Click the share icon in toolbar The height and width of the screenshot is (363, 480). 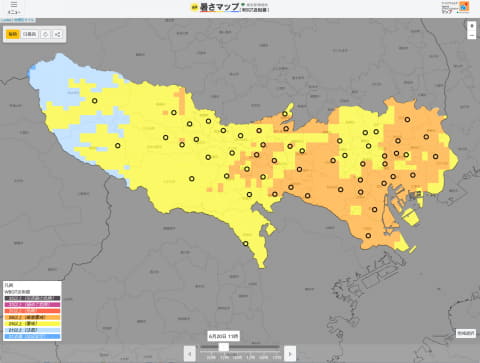tap(58, 34)
